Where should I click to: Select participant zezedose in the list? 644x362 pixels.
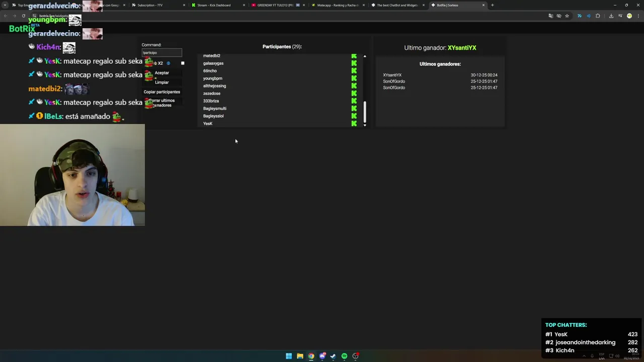pyautogui.click(x=212, y=94)
